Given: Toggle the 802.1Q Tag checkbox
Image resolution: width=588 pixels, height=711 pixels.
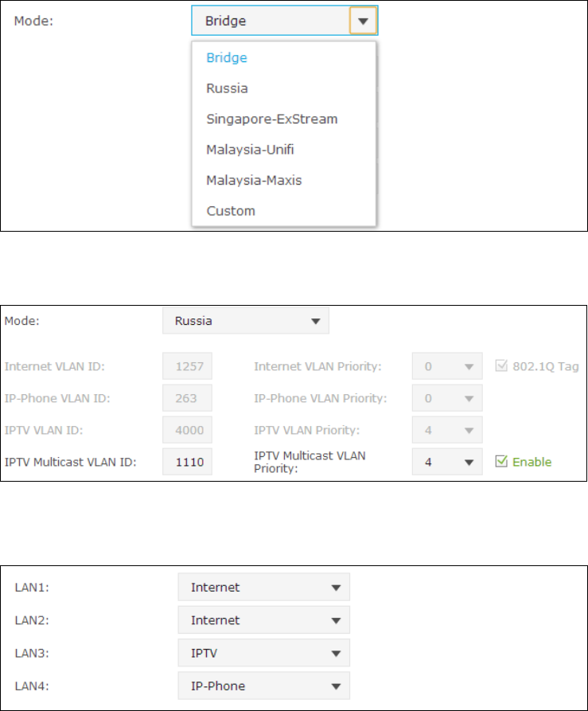Looking at the screenshot, I should 501,365.
